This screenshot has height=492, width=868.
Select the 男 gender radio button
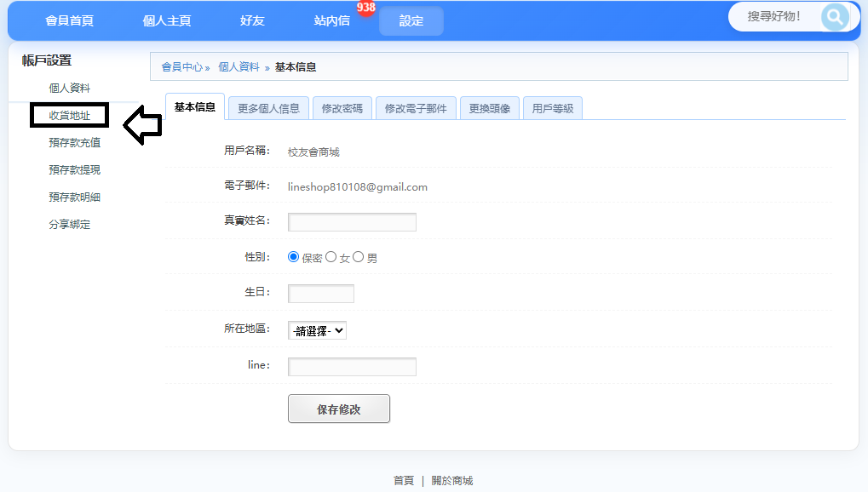(x=359, y=257)
